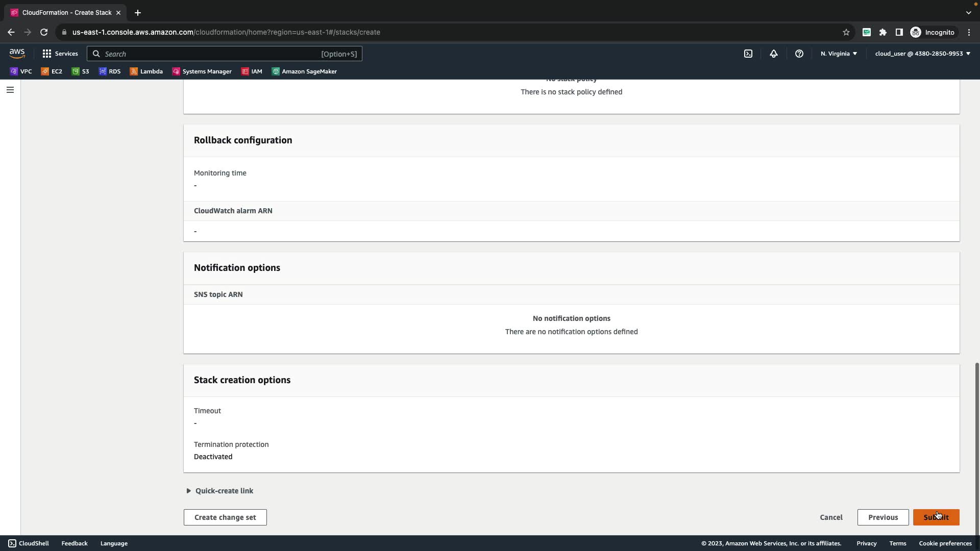Bookmark this page with star icon
The width and height of the screenshot is (980, 551).
click(846, 32)
